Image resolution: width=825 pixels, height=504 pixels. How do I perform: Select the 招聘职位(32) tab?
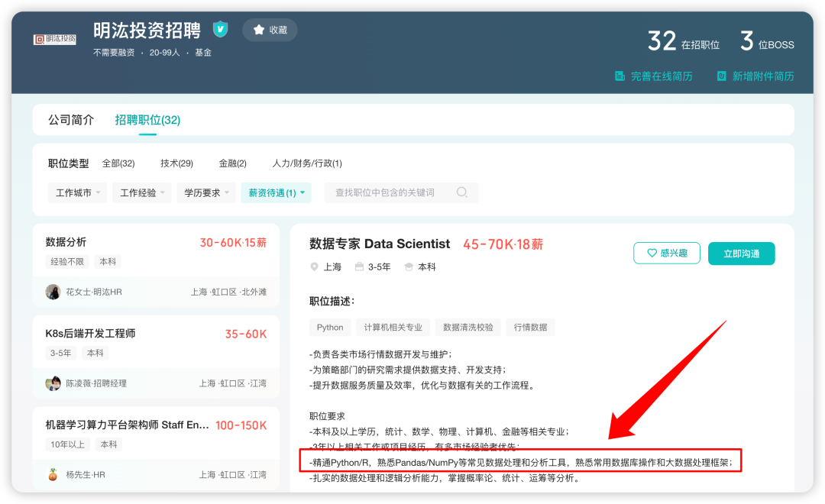coord(147,120)
